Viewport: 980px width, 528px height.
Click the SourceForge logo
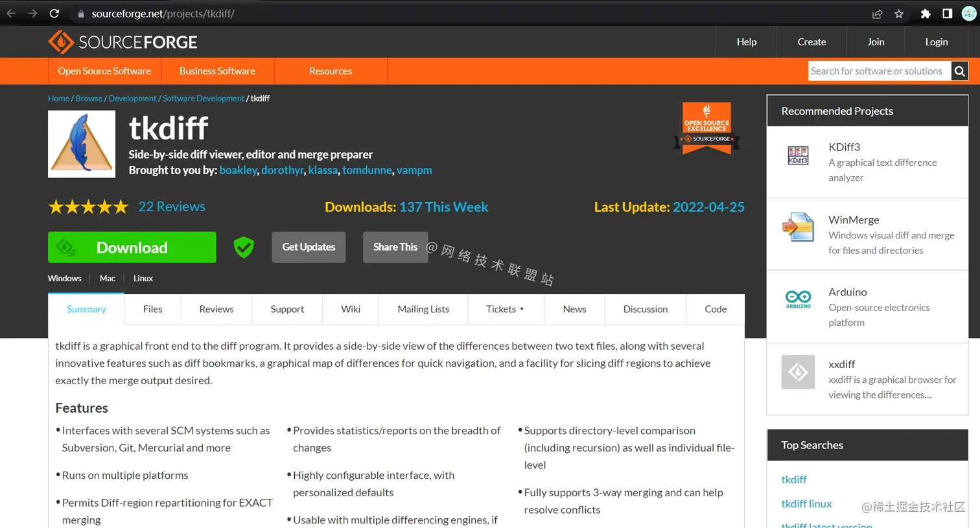pos(122,42)
